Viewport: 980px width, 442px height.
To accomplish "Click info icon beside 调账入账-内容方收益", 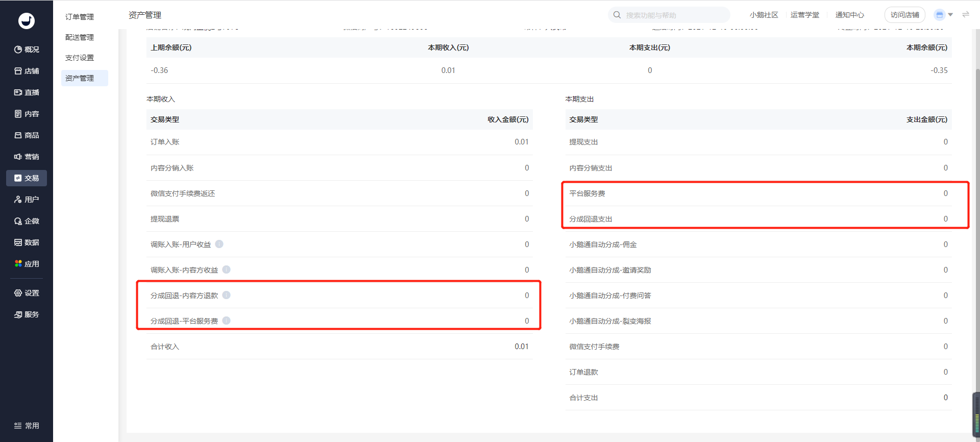I will pos(227,269).
